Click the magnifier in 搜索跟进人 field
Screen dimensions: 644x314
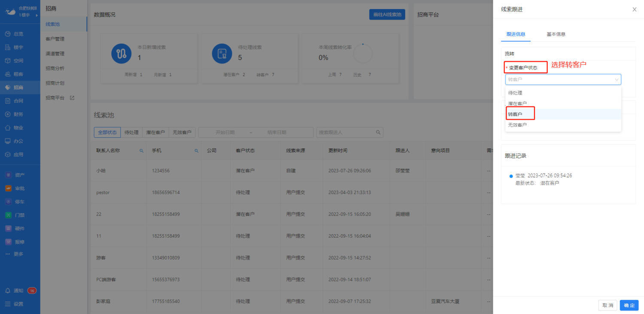(378, 132)
